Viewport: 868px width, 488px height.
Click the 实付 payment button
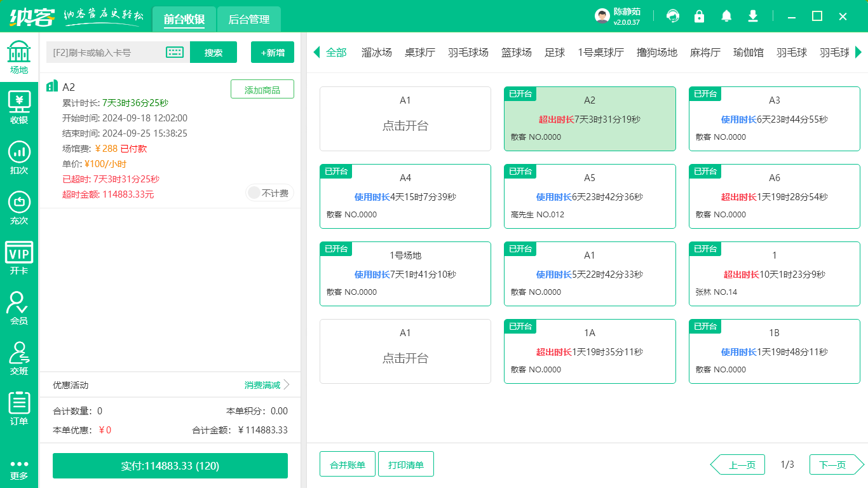tap(170, 466)
